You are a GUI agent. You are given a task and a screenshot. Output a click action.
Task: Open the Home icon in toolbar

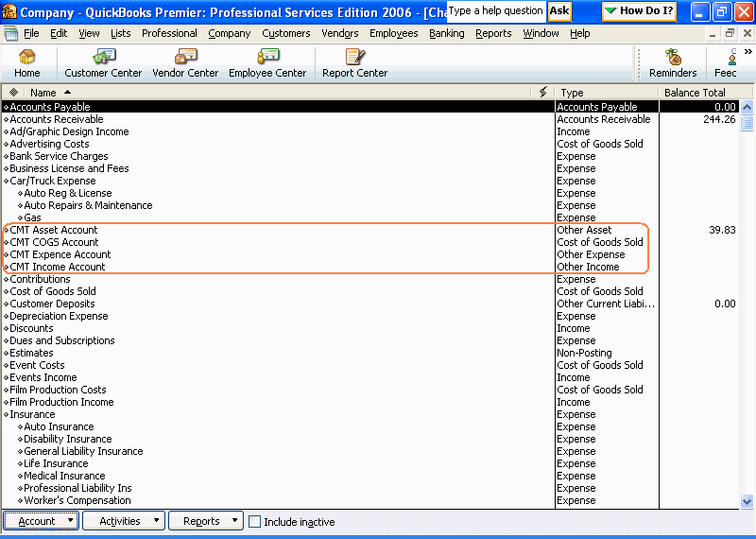[27, 63]
